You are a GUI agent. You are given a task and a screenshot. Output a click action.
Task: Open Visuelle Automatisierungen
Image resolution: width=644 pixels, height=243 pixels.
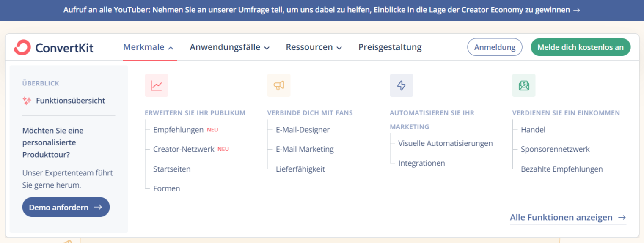(x=446, y=143)
